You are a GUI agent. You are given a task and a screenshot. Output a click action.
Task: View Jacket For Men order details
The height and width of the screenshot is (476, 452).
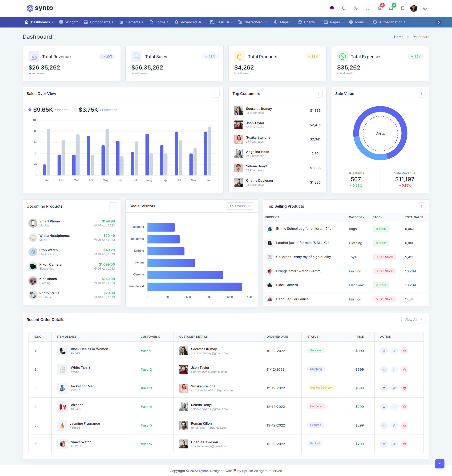click(x=383, y=388)
